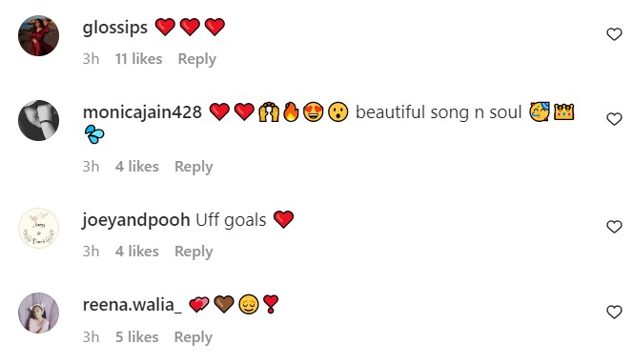Reply to glossips comment
Screen dimensions: 633x364
click(197, 59)
